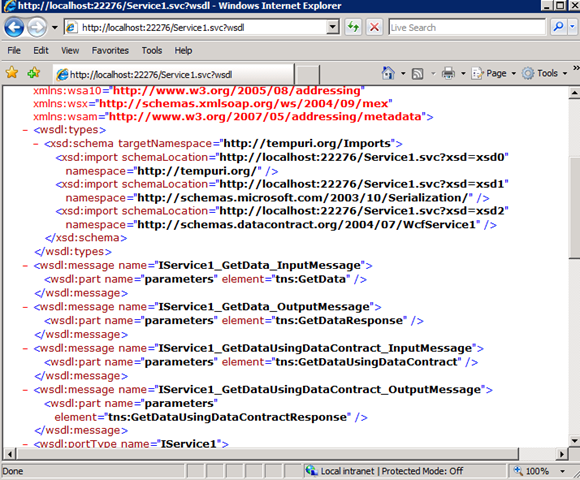Collapse the xsd:schema targetNamespace node

point(36,144)
